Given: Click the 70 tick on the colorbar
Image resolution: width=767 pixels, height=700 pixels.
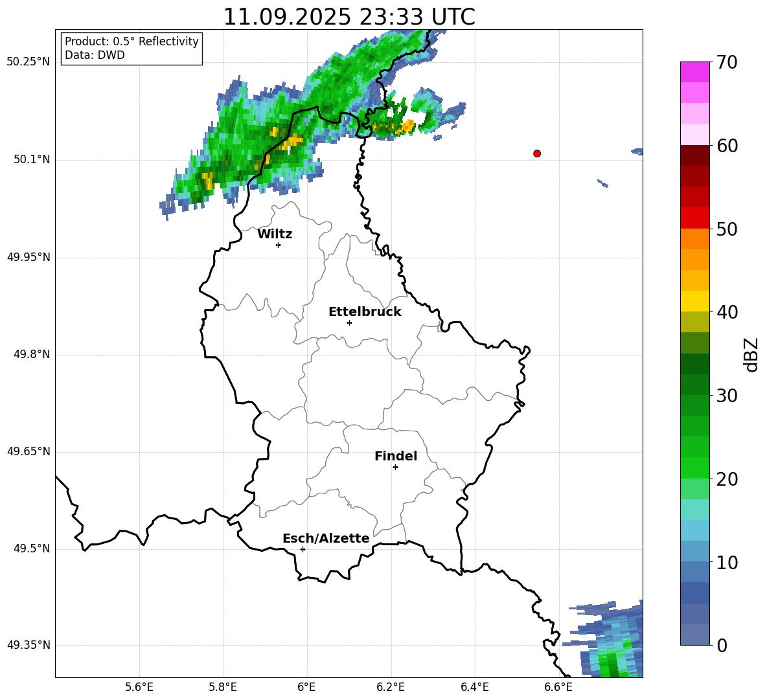Looking at the screenshot, I should [727, 63].
